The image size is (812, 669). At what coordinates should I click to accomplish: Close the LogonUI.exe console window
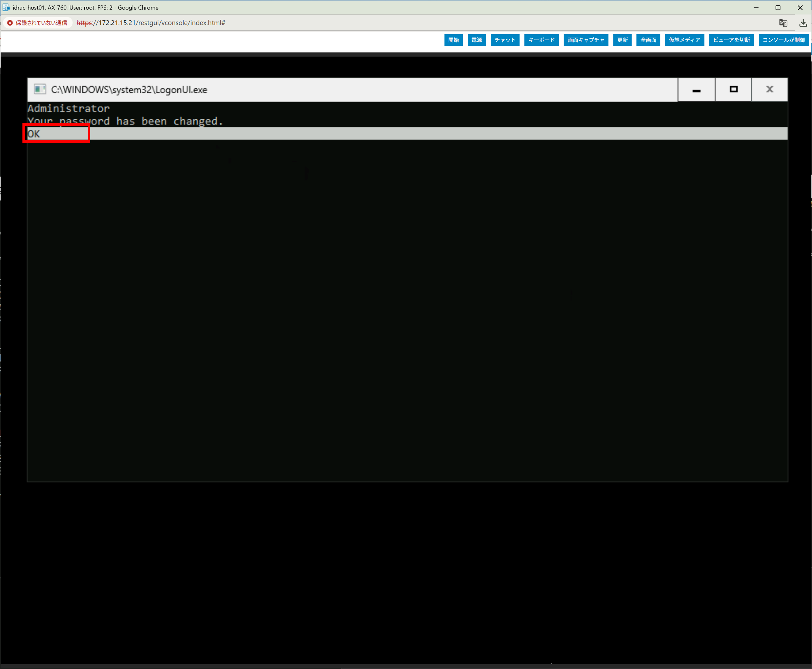click(769, 90)
